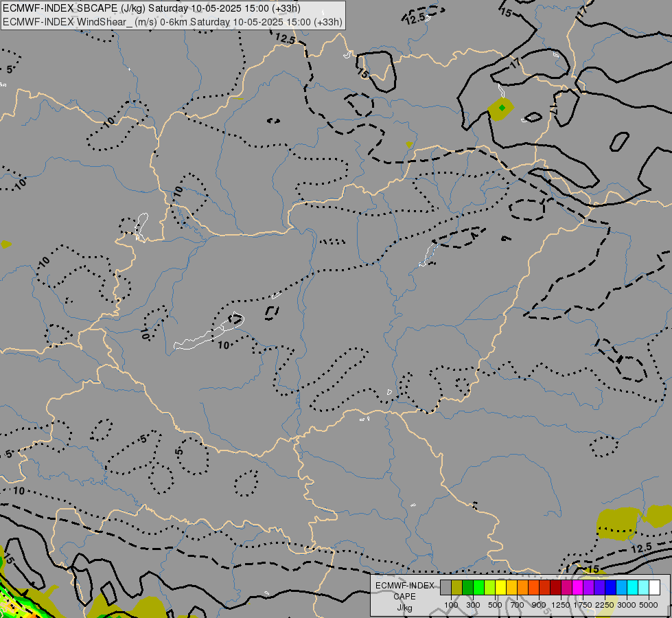
Task: Click the legend value 700
Action: [x=518, y=605]
